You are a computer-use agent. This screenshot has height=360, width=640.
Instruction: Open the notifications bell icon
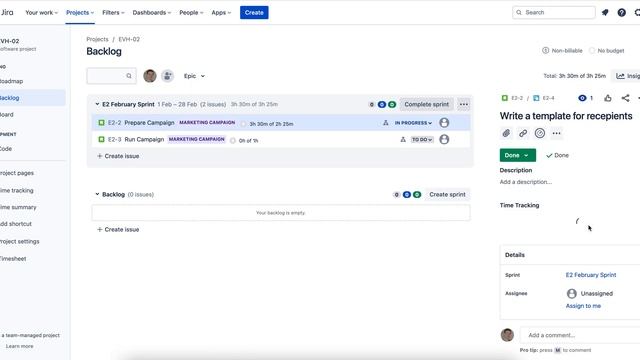coord(605,13)
